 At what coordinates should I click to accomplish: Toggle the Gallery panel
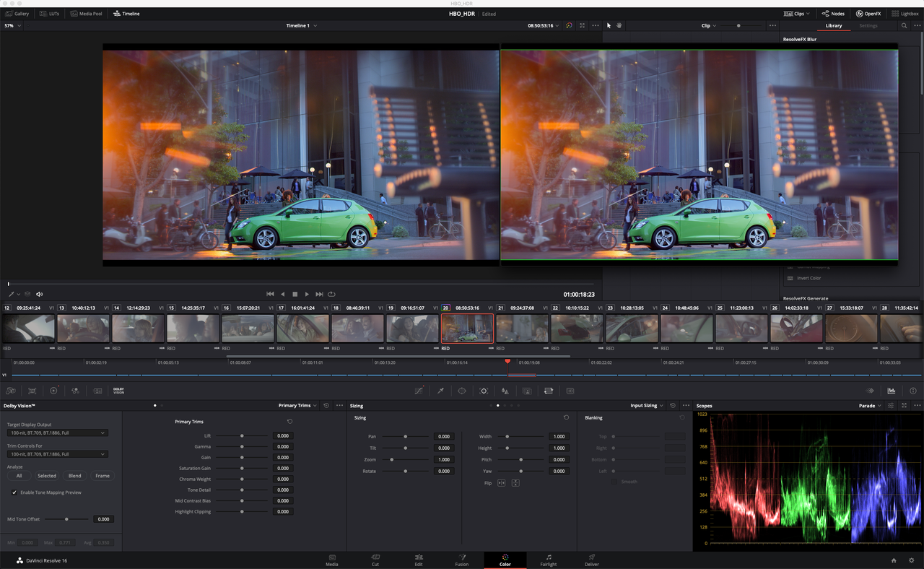click(17, 14)
